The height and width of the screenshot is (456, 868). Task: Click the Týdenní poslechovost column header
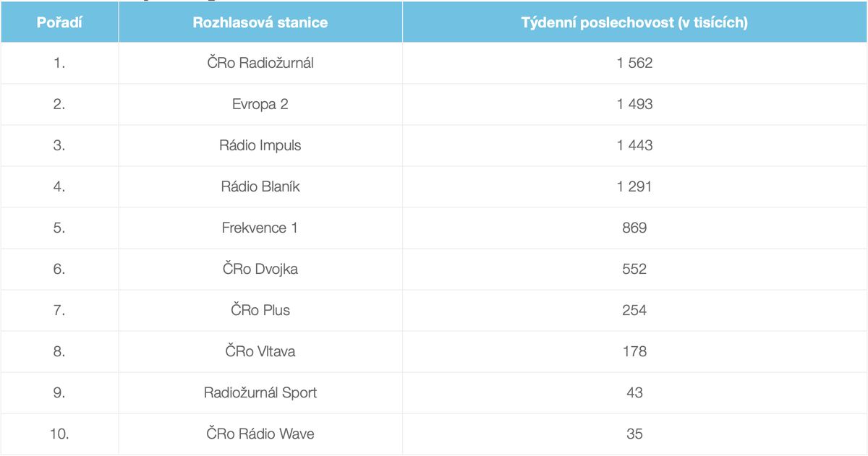click(634, 22)
